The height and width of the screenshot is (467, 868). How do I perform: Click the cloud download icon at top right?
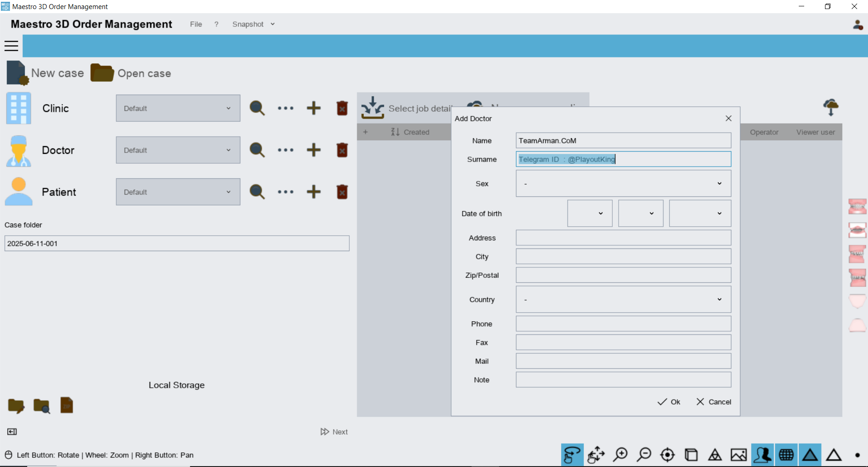click(830, 107)
